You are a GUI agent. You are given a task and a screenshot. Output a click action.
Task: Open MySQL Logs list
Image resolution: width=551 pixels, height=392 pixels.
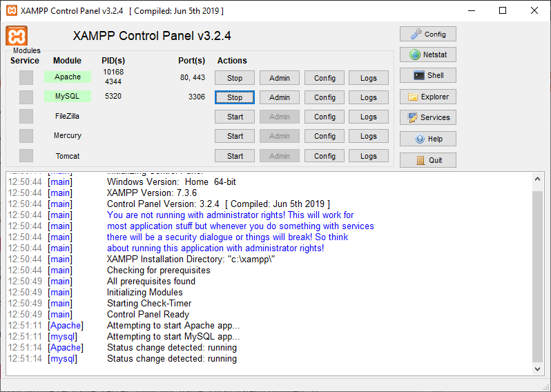click(368, 97)
